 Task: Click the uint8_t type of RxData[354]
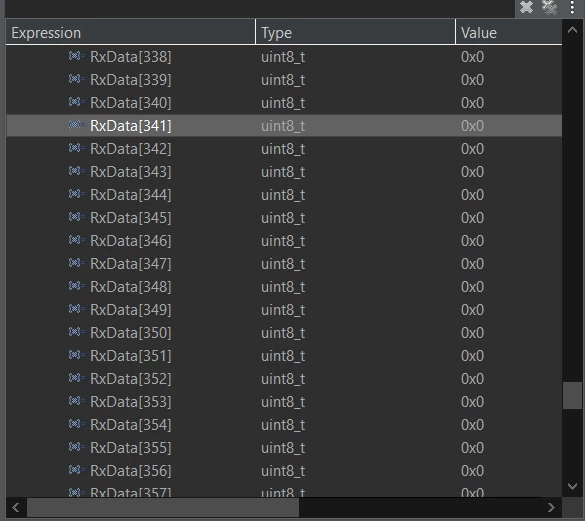click(283, 425)
